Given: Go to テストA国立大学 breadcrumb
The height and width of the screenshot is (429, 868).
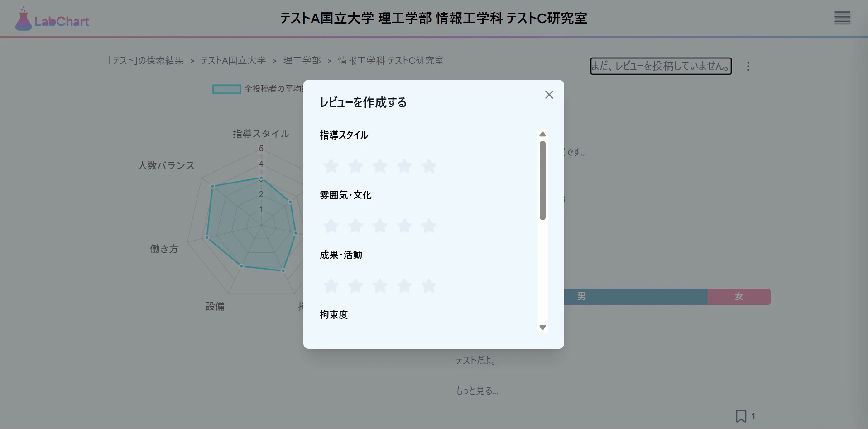Looking at the screenshot, I should [233, 61].
